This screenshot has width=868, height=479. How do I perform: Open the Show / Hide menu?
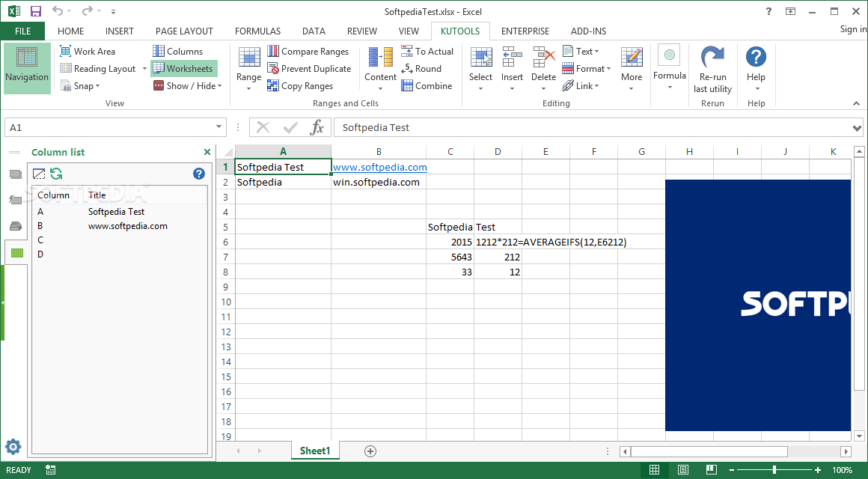(x=187, y=86)
